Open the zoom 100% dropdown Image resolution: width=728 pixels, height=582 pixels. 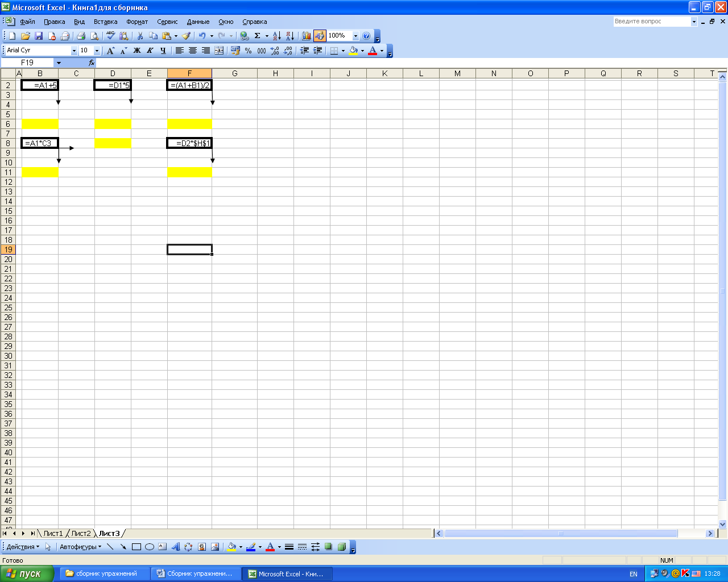356,36
